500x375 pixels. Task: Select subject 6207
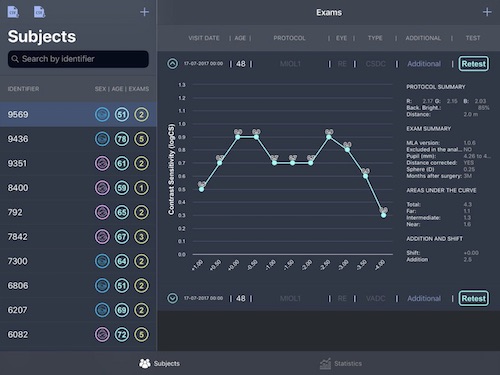click(78, 310)
